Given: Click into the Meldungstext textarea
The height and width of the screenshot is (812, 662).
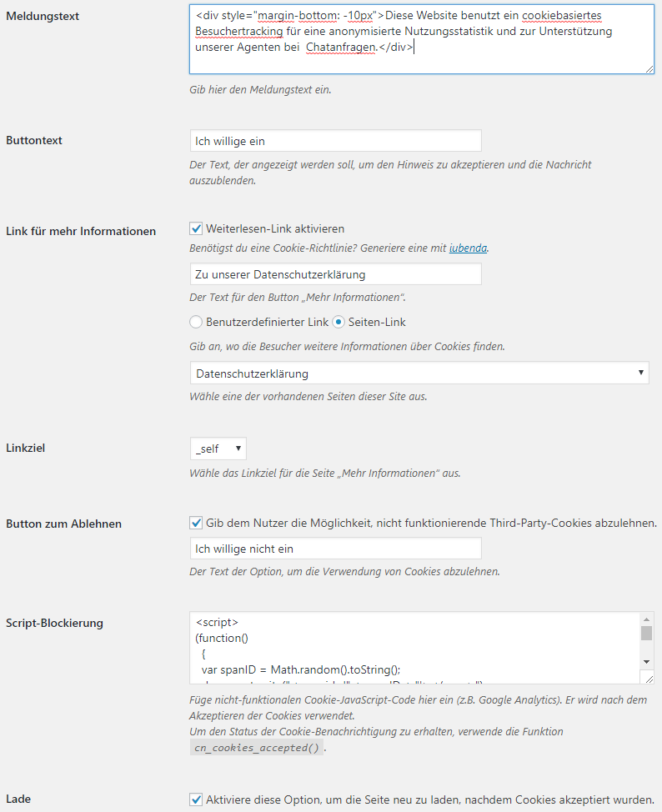Looking at the screenshot, I should [x=422, y=39].
